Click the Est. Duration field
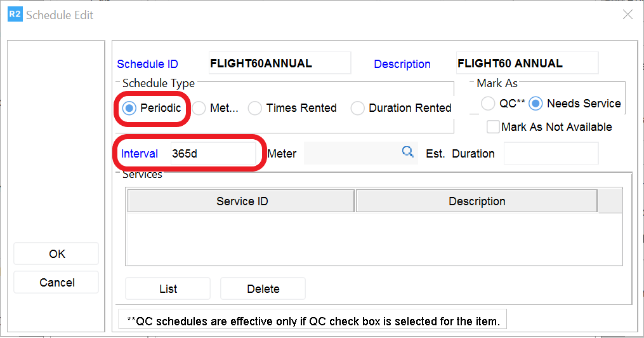The image size is (644, 338). 551,153
